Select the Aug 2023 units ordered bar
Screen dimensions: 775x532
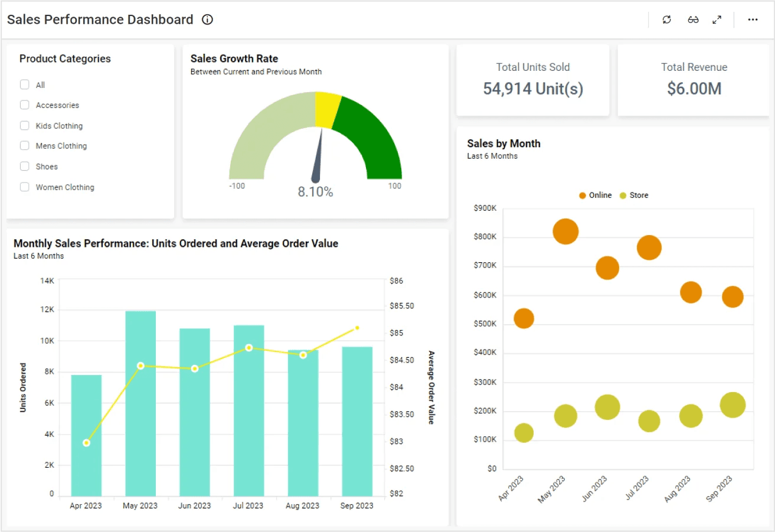[303, 423]
